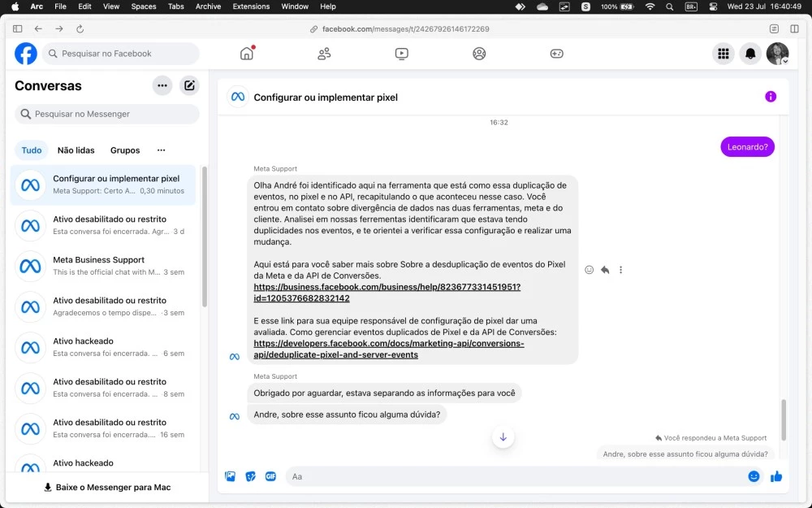The height and width of the screenshot is (508, 812).
Task: Reload the current page
Action: (x=80, y=29)
